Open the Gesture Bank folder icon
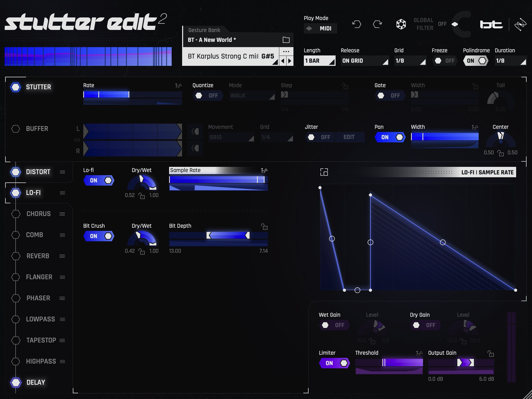Viewport: 532px width, 399px height. coord(286,40)
